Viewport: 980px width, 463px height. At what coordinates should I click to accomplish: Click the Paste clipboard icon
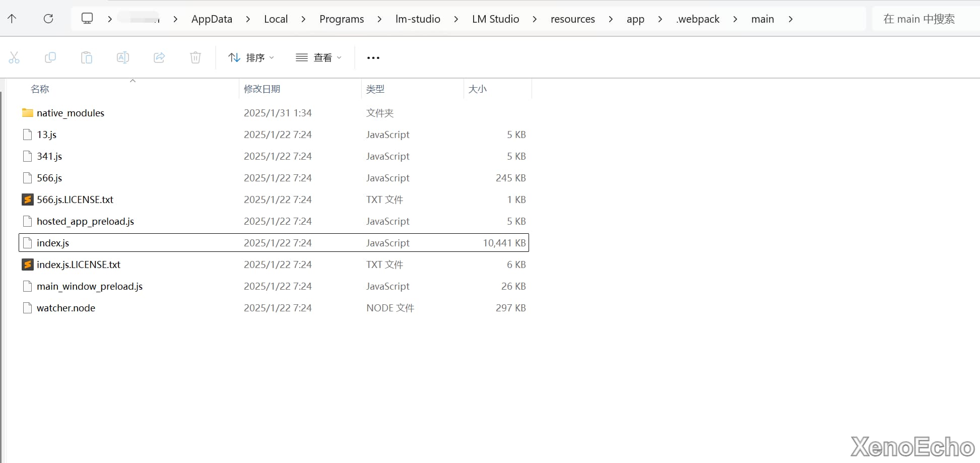87,58
